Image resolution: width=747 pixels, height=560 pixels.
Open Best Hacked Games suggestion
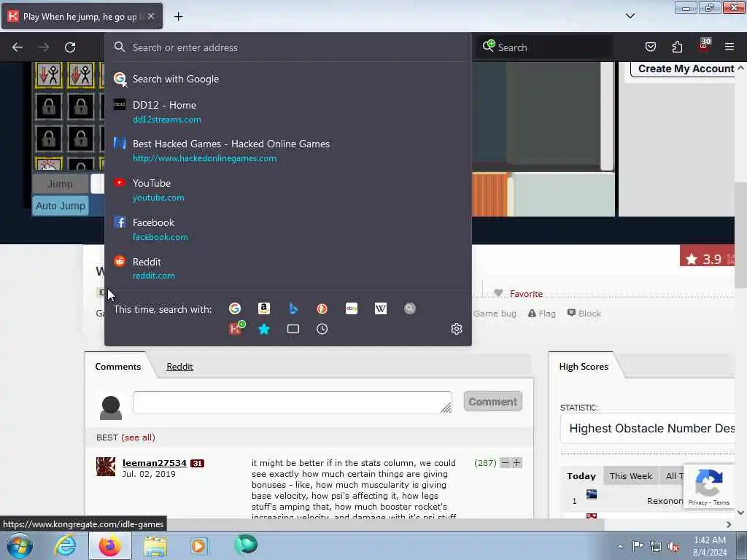(287, 151)
